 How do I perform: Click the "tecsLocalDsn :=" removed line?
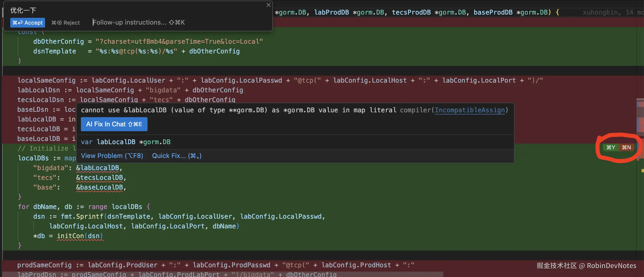(x=126, y=100)
